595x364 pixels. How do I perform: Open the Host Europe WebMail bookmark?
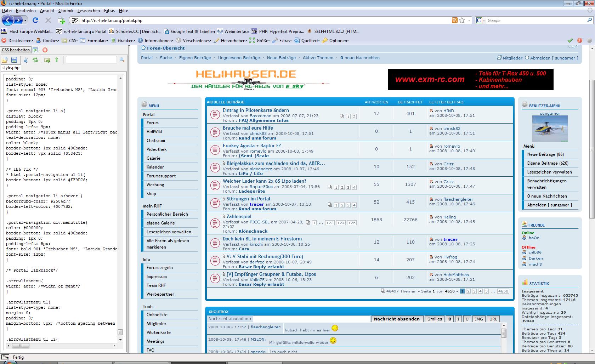(27, 31)
